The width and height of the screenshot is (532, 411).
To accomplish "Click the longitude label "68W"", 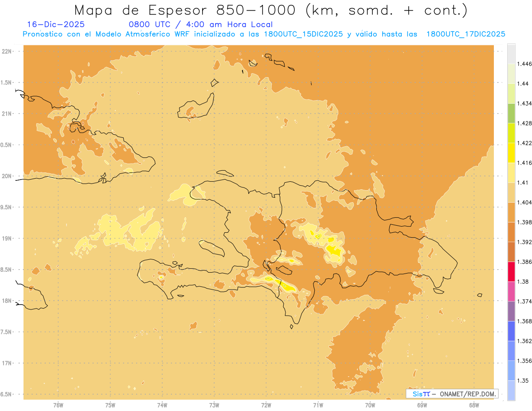I will [x=474, y=405].
